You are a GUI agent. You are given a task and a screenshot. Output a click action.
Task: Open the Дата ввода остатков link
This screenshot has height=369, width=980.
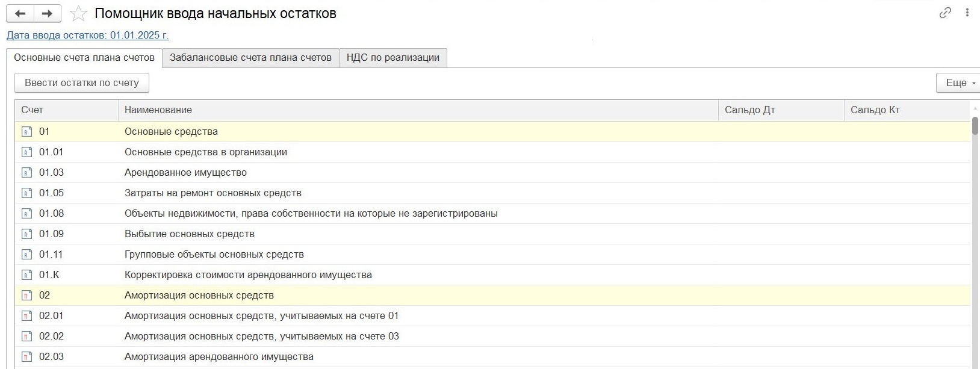(x=87, y=36)
